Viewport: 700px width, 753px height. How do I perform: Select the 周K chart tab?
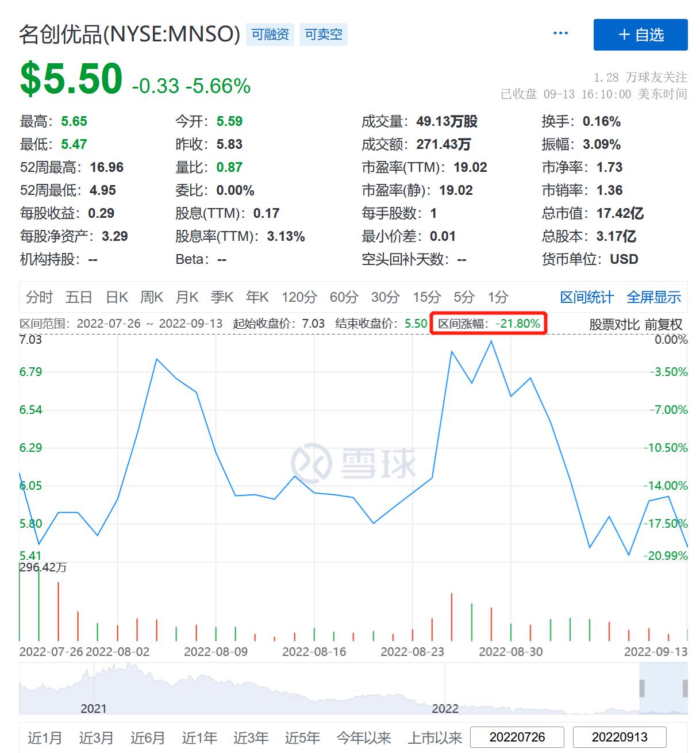coord(152,297)
